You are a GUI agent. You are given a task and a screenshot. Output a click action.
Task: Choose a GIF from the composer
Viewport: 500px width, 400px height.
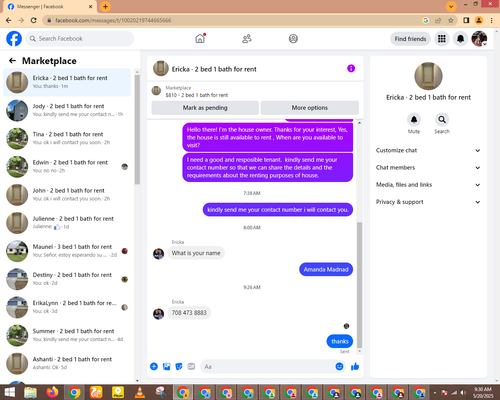click(x=191, y=367)
